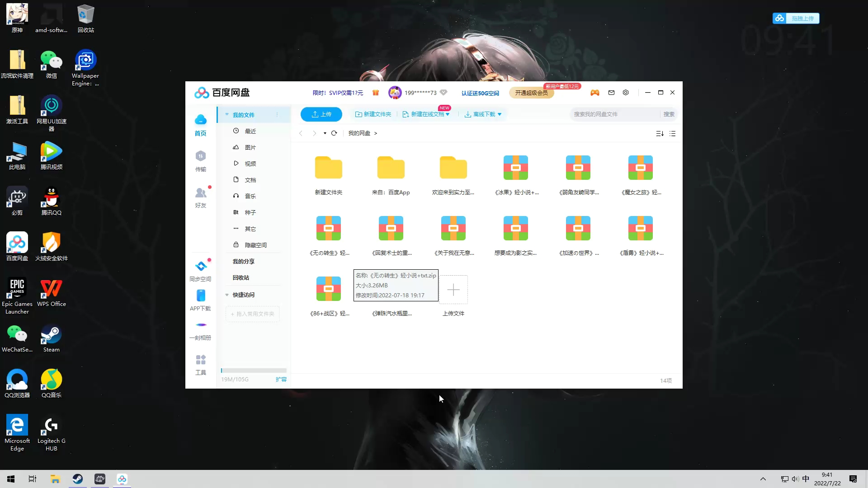Image resolution: width=868 pixels, height=488 pixels.
Task: Click the 扩容 expand storage link
Action: pyautogui.click(x=281, y=380)
